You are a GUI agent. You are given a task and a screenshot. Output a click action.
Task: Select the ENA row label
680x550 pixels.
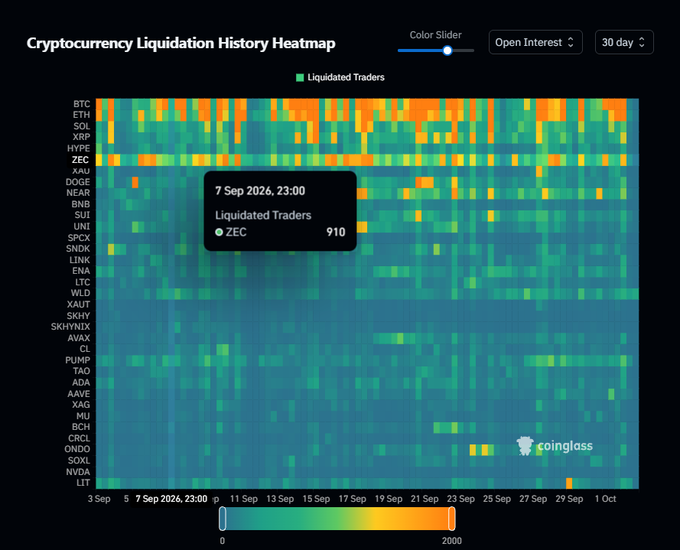click(x=81, y=271)
